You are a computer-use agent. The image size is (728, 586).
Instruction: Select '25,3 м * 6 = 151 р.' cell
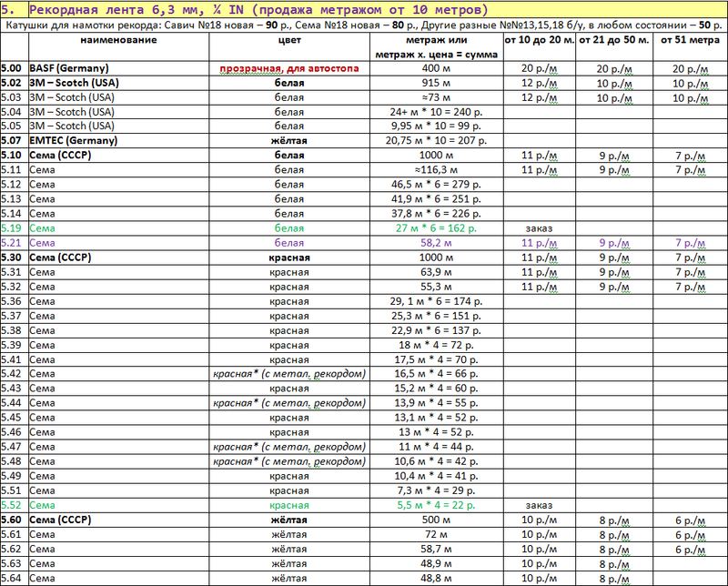click(x=437, y=316)
